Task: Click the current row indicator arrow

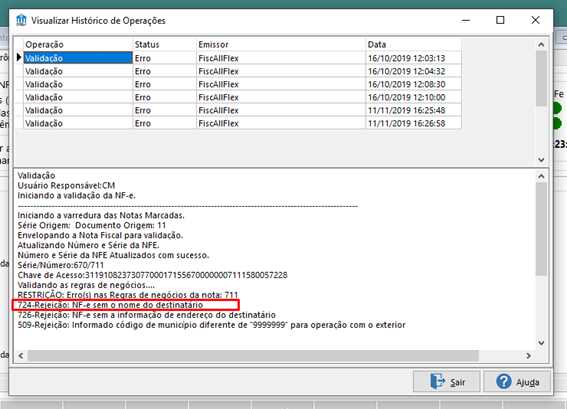Action: [x=19, y=57]
